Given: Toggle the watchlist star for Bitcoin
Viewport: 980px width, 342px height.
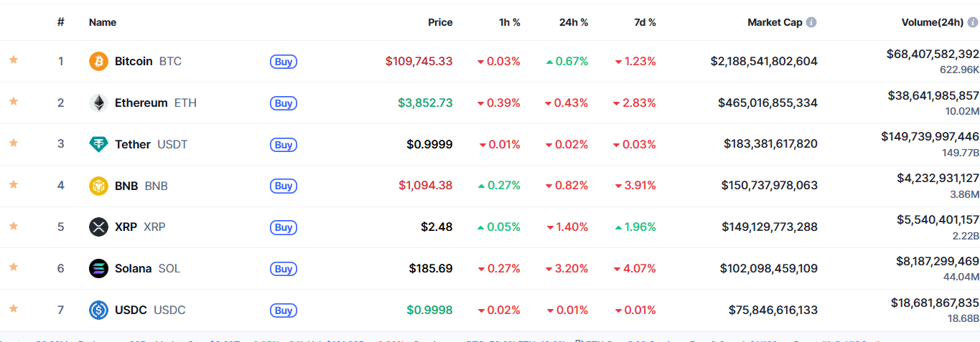Looking at the screenshot, I should point(13,60).
